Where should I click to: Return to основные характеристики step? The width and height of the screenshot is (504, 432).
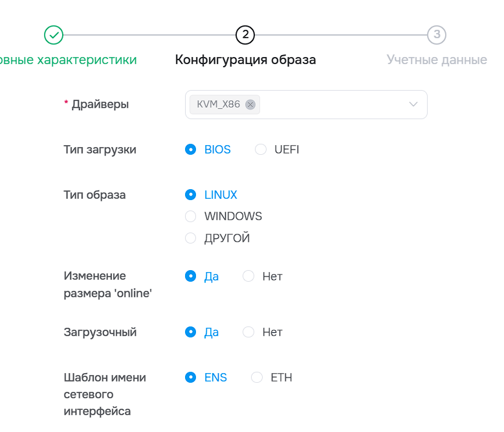click(68, 60)
